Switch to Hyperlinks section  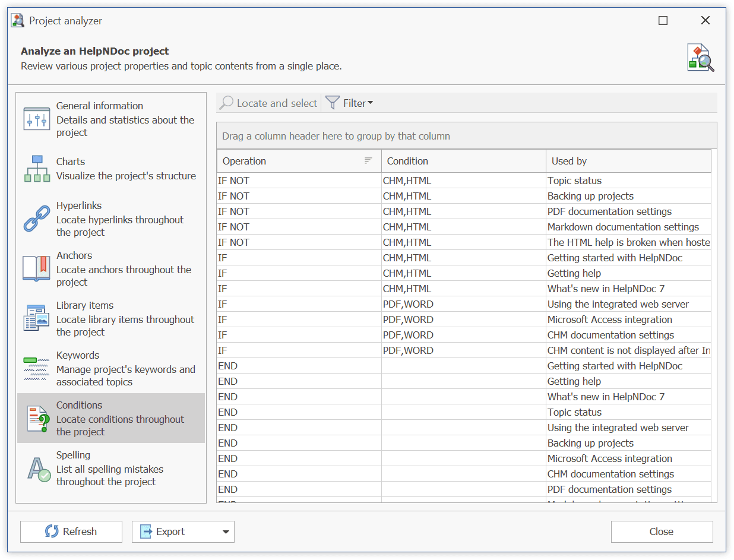coord(111,219)
